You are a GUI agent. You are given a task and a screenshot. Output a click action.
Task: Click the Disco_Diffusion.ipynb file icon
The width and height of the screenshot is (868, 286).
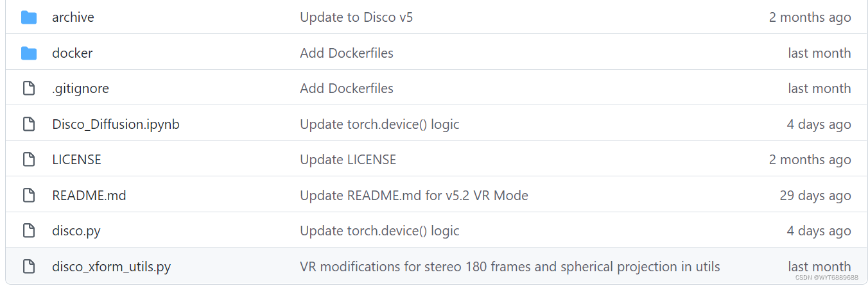pos(29,124)
